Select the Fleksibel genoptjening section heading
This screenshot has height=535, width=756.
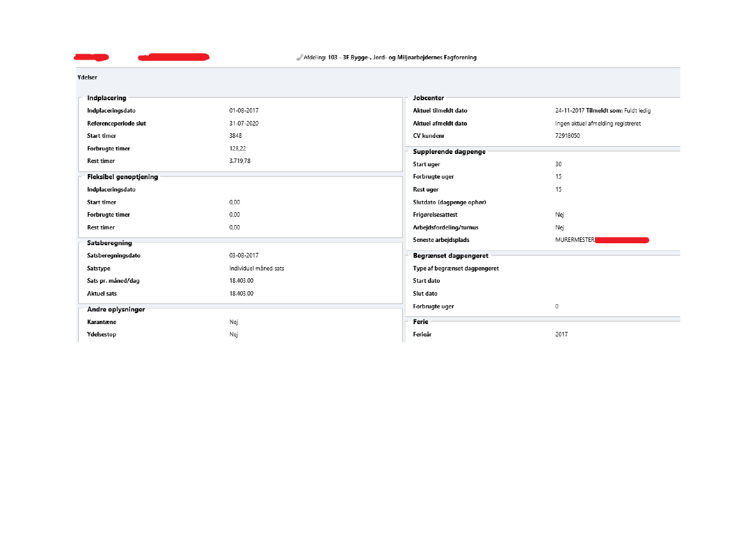[122, 177]
